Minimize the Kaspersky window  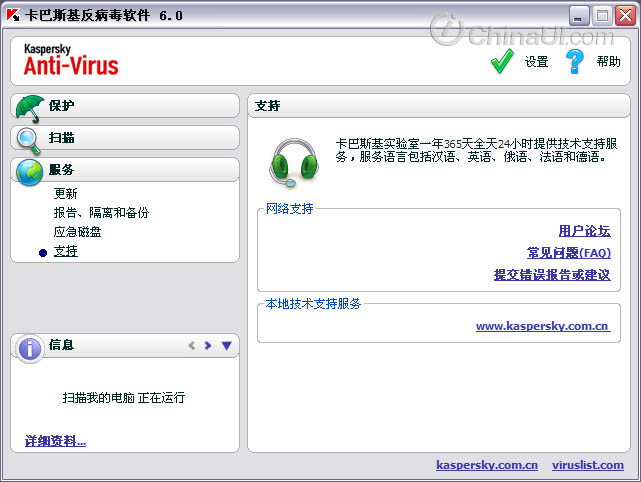coord(578,16)
